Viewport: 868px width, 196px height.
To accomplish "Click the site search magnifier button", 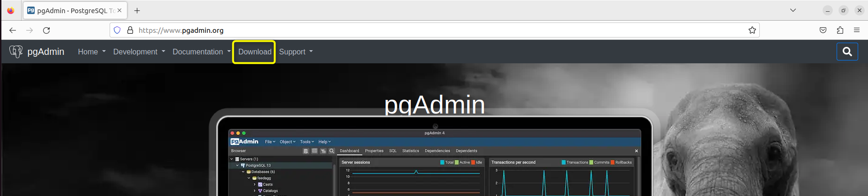I will coord(847,52).
